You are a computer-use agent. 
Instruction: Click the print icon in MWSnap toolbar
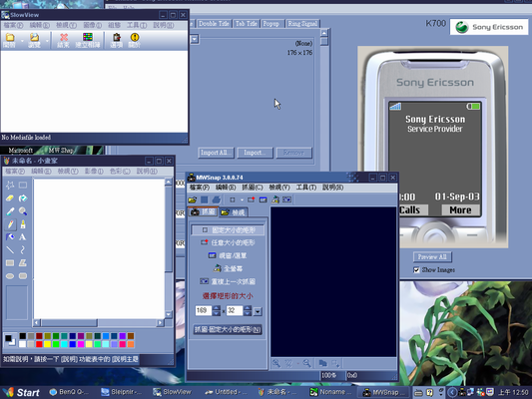click(217, 199)
